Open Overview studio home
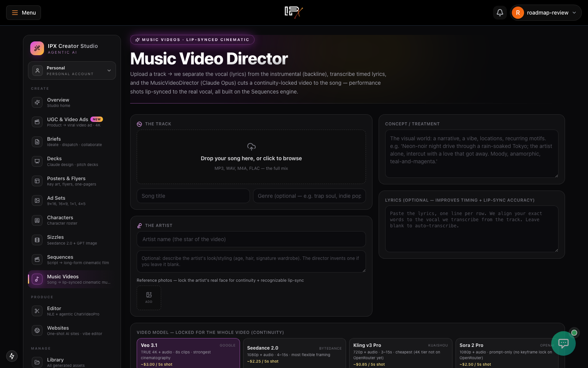 72,102
